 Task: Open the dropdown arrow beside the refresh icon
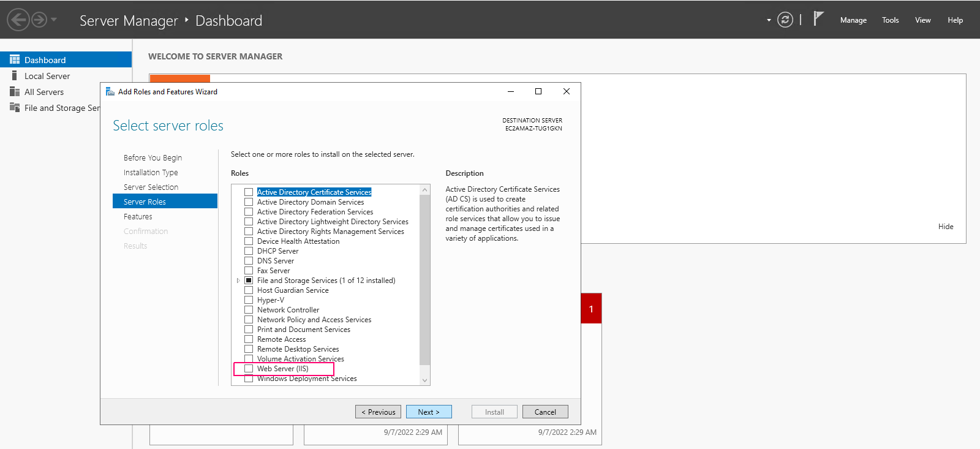(769, 20)
